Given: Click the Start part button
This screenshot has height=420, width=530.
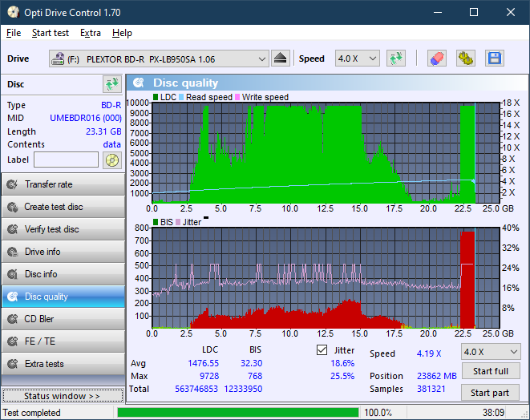Looking at the screenshot, I should pos(490,393).
